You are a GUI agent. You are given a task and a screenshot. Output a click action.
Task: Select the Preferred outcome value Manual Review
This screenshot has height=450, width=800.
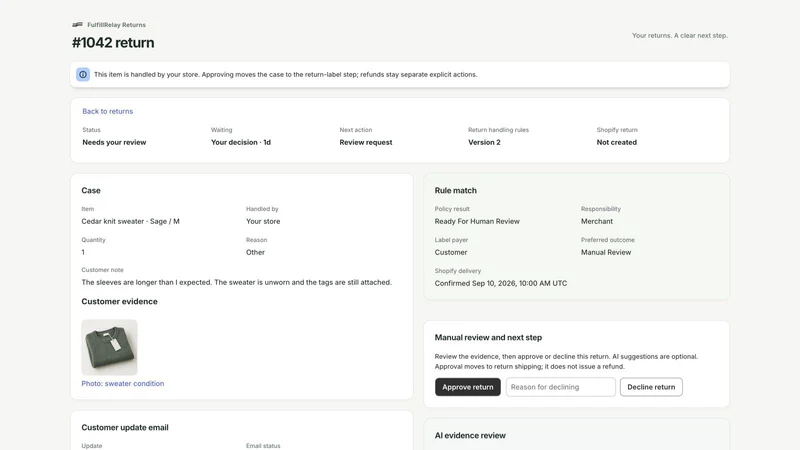(x=606, y=252)
